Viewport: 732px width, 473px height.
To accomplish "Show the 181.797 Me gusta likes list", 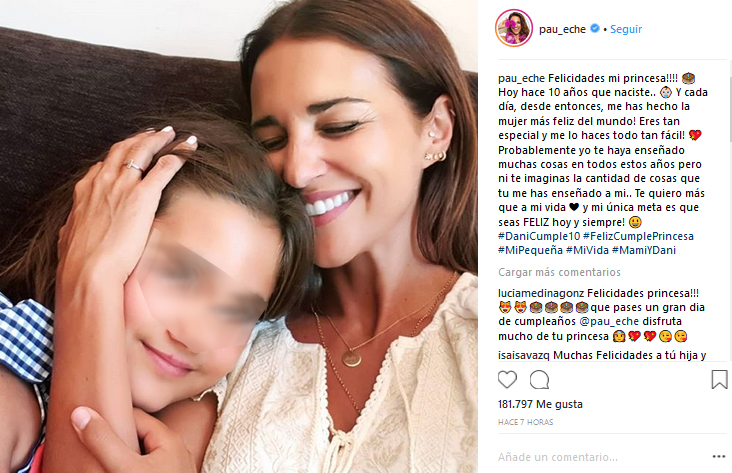I will [540, 404].
